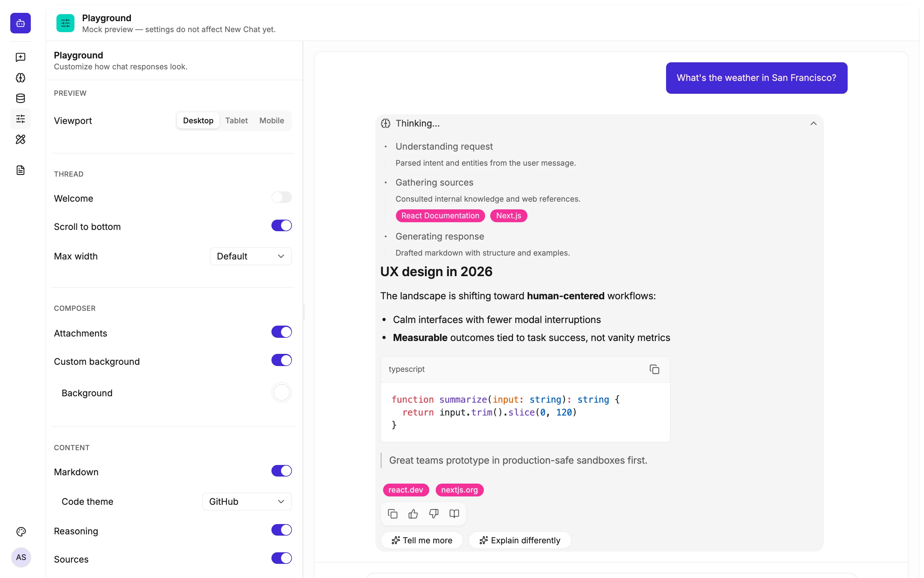Click the Gathering sources step
The height and width of the screenshot is (578, 924).
click(x=434, y=183)
